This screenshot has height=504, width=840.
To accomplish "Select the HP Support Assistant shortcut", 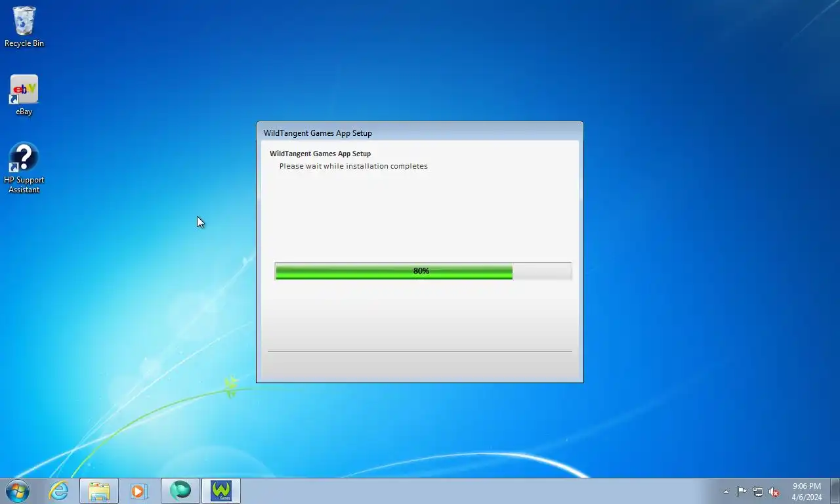I will tap(24, 168).
